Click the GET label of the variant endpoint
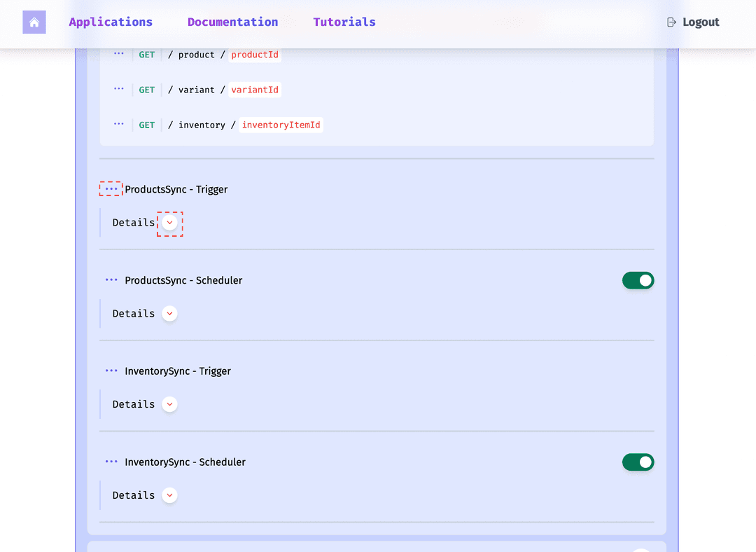This screenshot has width=756, height=552. click(x=146, y=90)
